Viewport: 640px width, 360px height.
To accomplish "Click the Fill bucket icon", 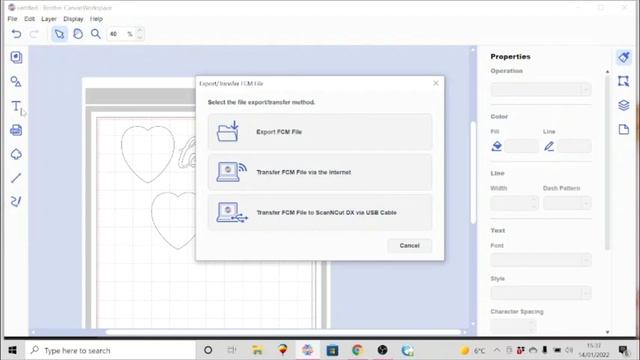I will click(x=497, y=146).
